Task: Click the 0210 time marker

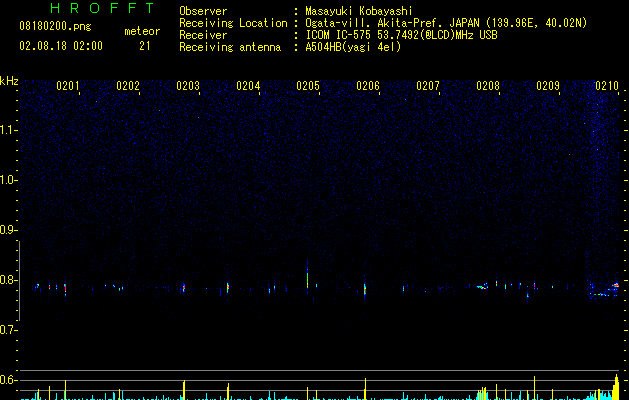Action: click(607, 86)
